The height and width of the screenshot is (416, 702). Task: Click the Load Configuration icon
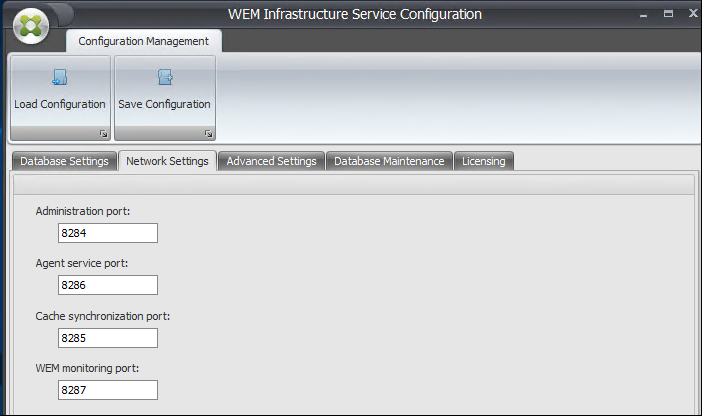tap(60, 77)
